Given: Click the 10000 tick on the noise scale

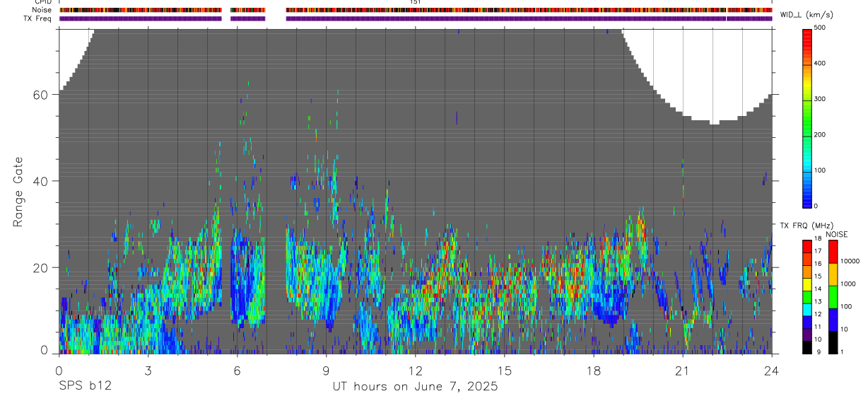Looking at the screenshot, I should [x=850, y=261].
